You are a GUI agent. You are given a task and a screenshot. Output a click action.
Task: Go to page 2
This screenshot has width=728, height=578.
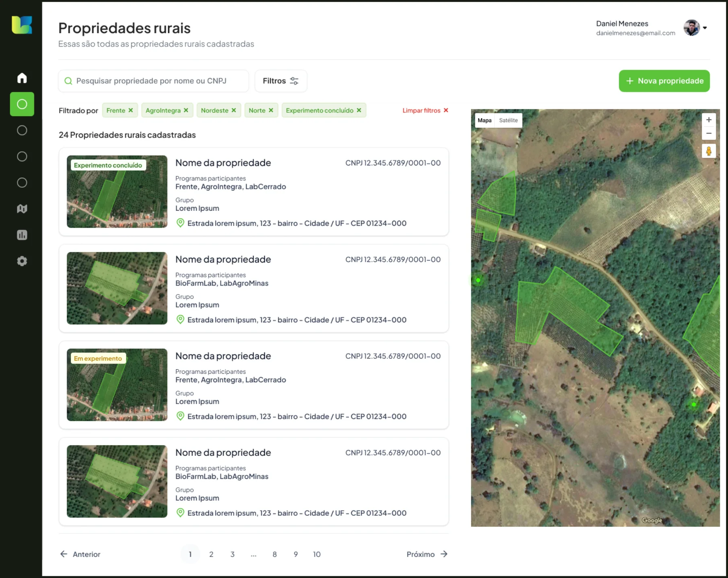[211, 554]
